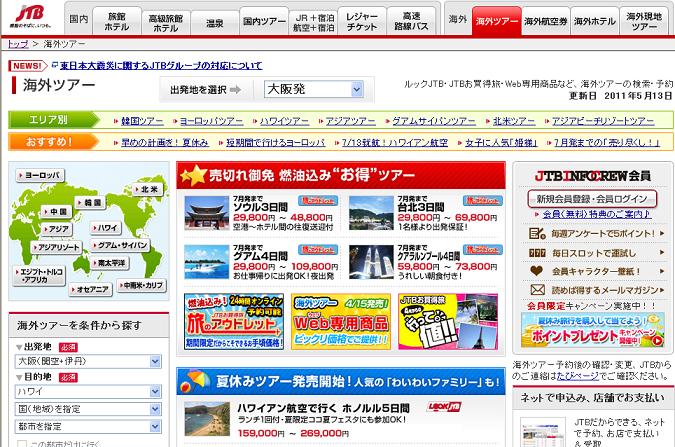Open the 高級旅館ホテル tab
The image size is (675, 447).
tap(166, 23)
